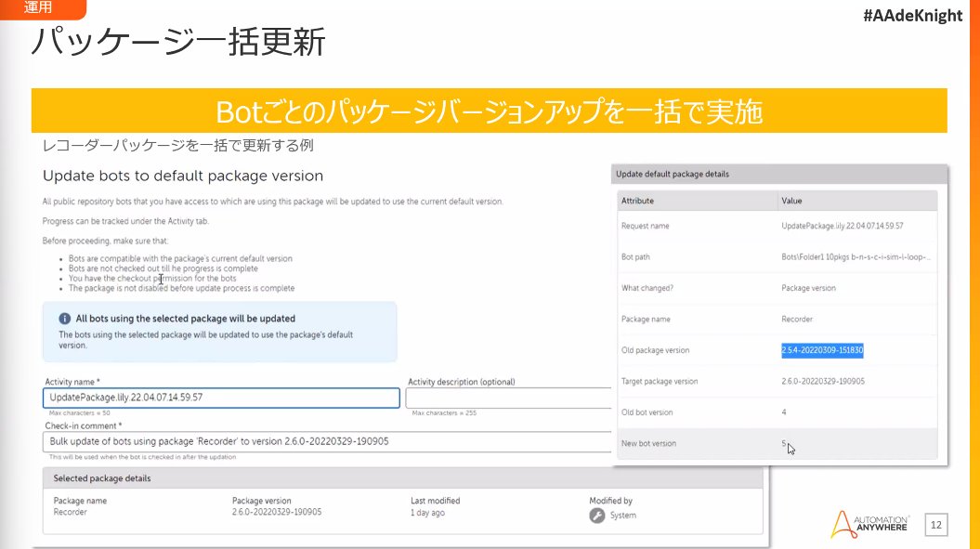Click 'All bots using the selected package will be updated'
This screenshot has height=549, width=980.
[x=185, y=319]
